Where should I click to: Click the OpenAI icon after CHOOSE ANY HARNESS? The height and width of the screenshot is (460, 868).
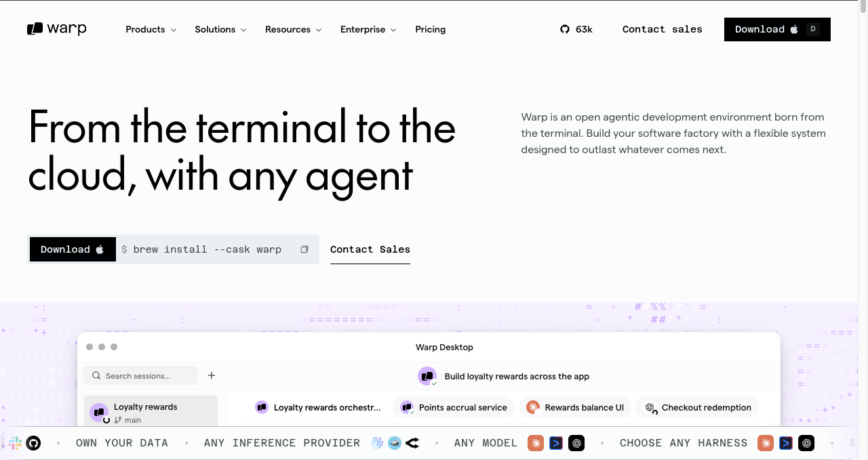(x=806, y=443)
